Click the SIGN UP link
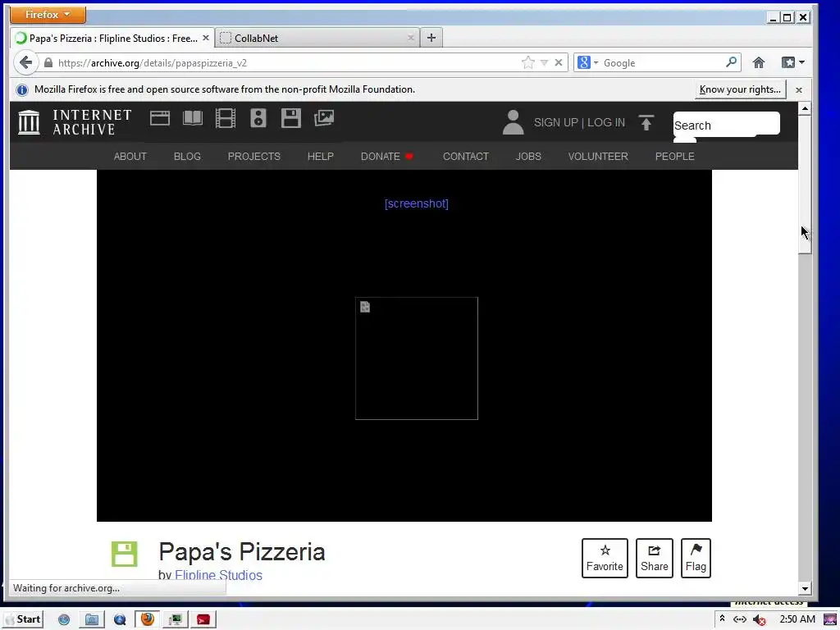This screenshot has width=840, height=630. pos(556,123)
